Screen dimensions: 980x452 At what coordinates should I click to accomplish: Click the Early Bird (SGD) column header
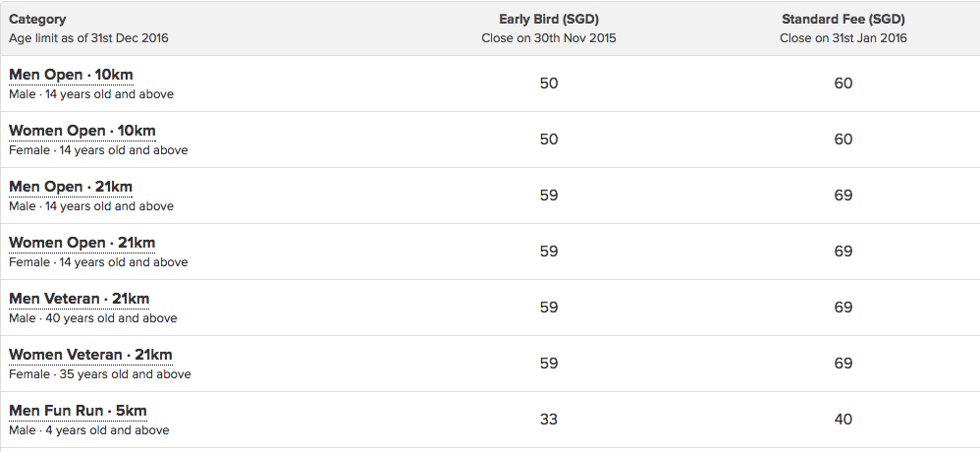pyautogui.click(x=549, y=20)
